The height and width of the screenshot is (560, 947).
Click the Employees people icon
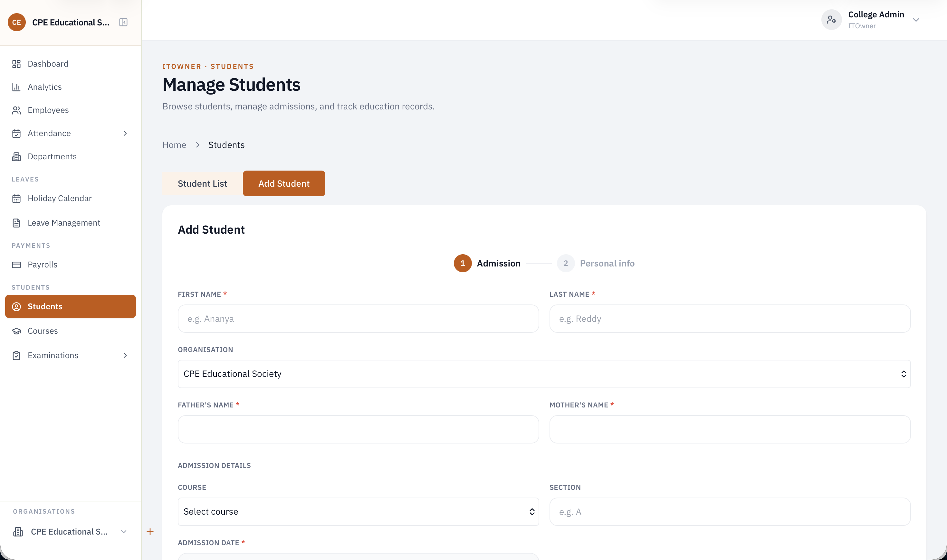click(x=16, y=110)
